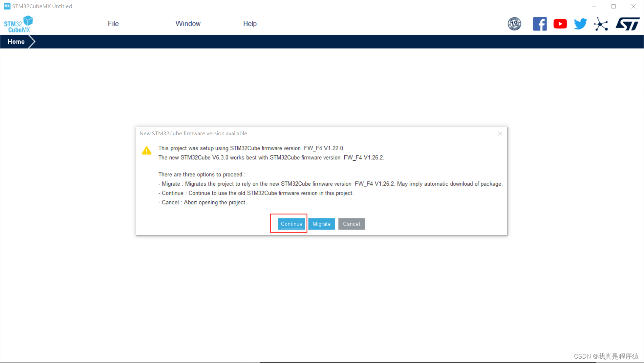Maximize the STM32CubeMX window
The image size is (644, 363).
pyautogui.click(x=613, y=6)
